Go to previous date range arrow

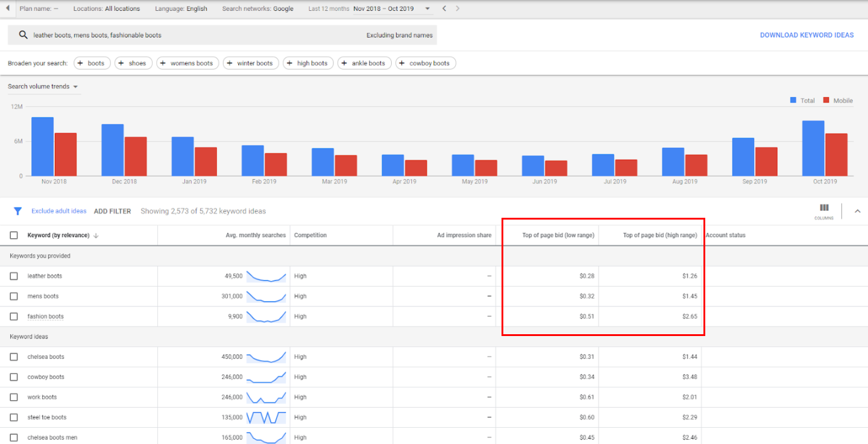click(444, 8)
